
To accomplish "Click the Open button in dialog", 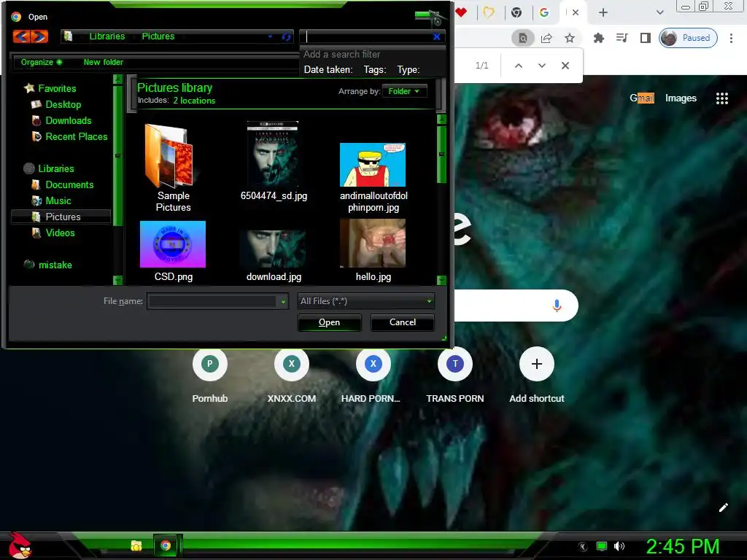I will tap(329, 322).
